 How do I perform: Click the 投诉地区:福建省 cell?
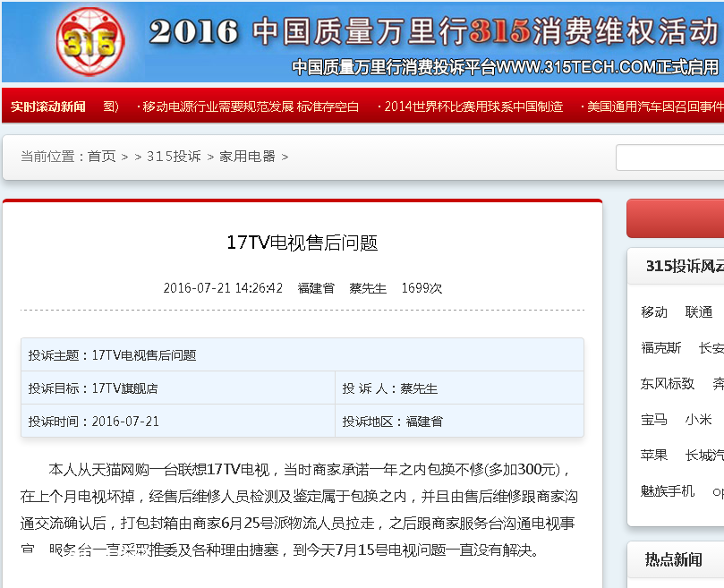point(459,422)
